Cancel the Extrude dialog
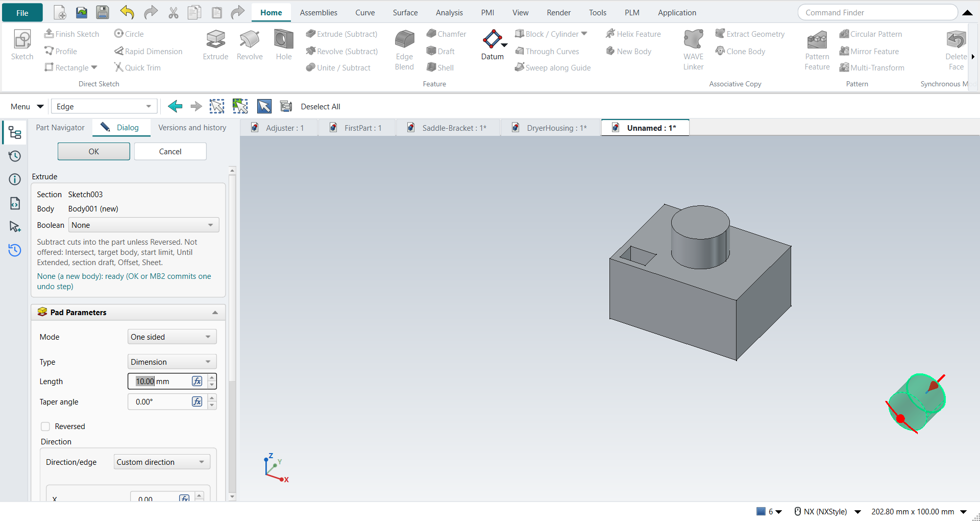Screen dimensions: 980x521 (x=170, y=151)
